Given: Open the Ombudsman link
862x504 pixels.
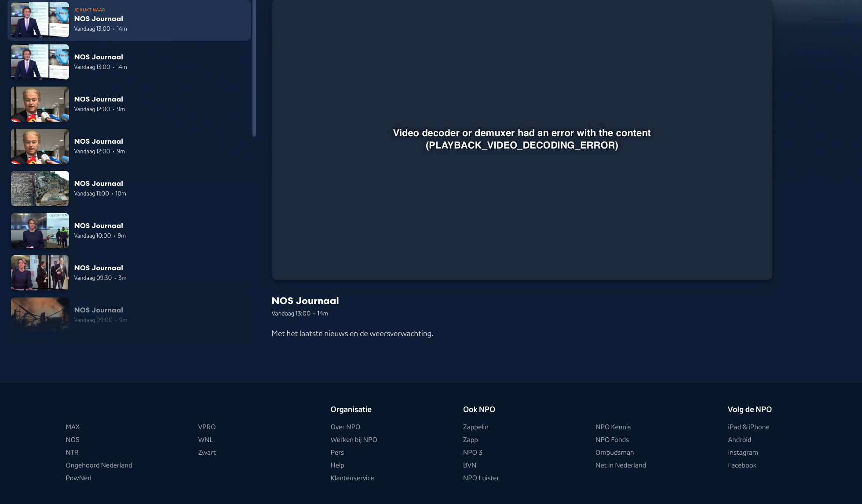Looking at the screenshot, I should (x=615, y=453).
